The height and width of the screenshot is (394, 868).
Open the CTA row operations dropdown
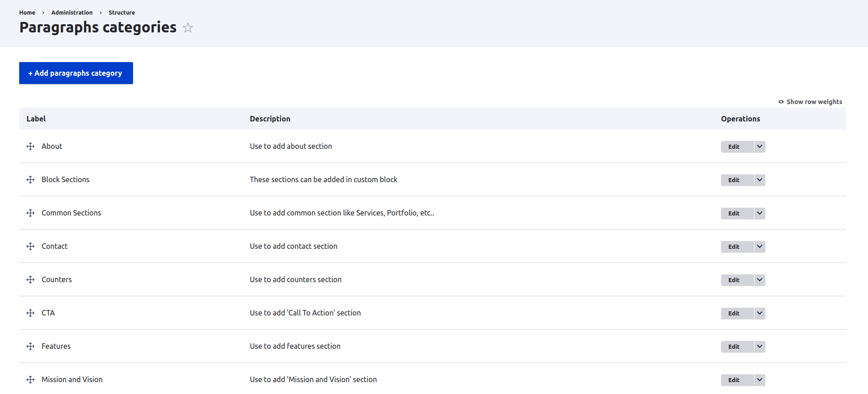click(x=759, y=313)
